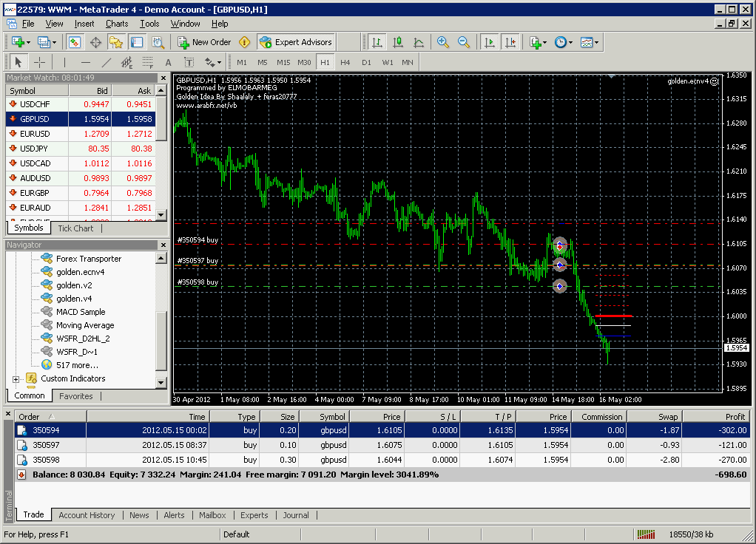Select the cursor arrow tool
Image resolution: width=756 pixels, height=544 pixels.
tap(18, 62)
